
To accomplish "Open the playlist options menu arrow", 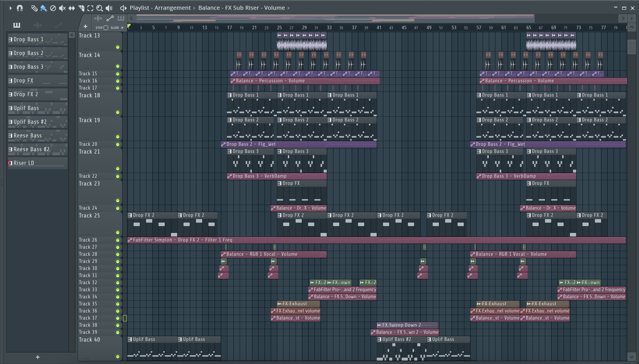I will [10, 8].
